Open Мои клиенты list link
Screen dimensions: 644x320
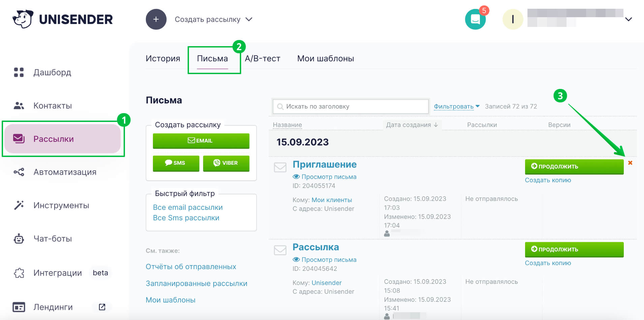pos(331,200)
